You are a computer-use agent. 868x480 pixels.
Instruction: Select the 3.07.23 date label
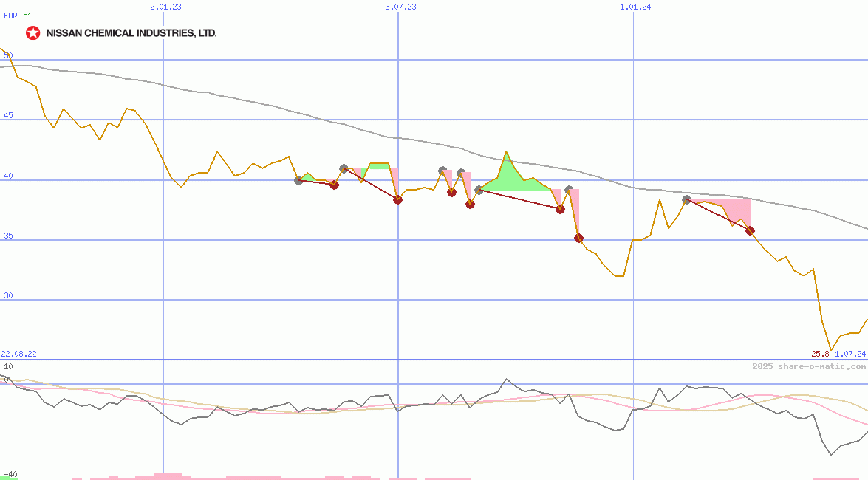401,7
